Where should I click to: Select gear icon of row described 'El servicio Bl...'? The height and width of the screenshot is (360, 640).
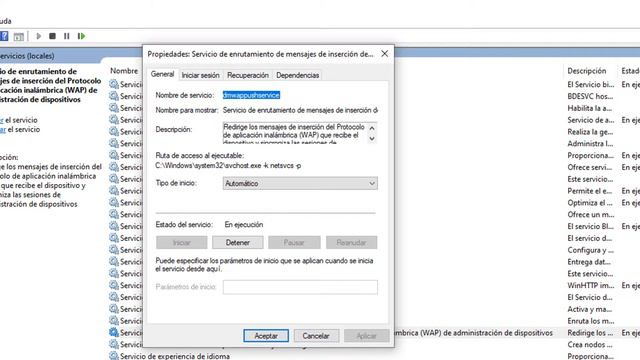tap(114, 227)
